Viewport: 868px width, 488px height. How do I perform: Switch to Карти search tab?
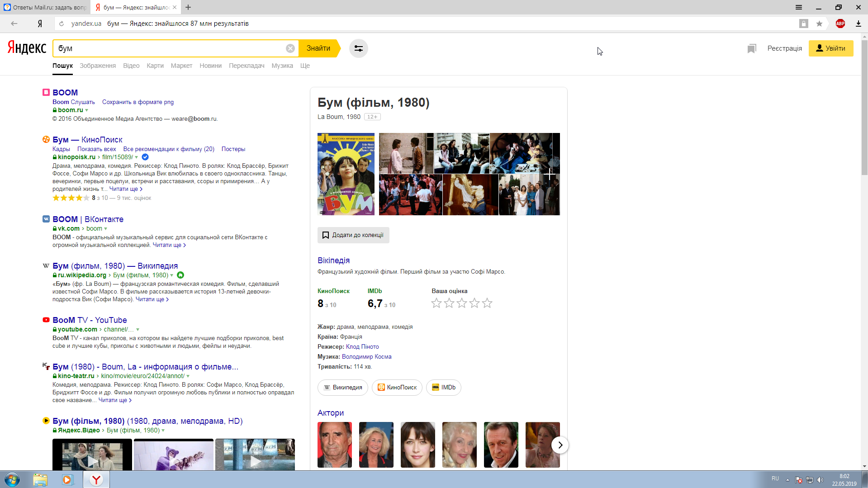[x=155, y=66]
